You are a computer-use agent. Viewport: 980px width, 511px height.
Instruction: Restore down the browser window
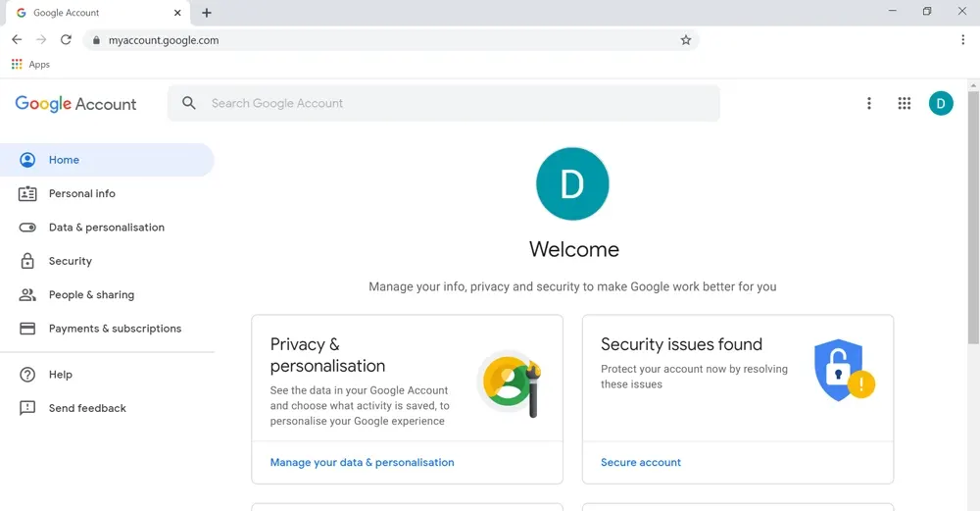coord(927,11)
